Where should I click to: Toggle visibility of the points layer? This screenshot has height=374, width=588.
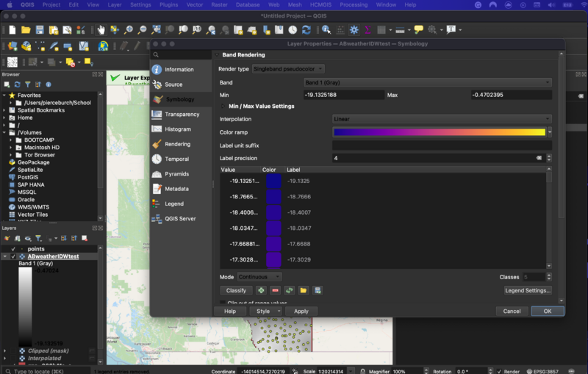tap(13, 249)
